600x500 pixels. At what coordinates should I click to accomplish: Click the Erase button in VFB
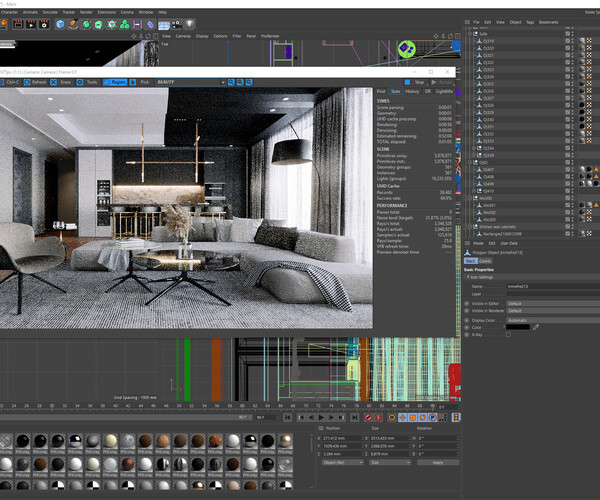tap(61, 82)
